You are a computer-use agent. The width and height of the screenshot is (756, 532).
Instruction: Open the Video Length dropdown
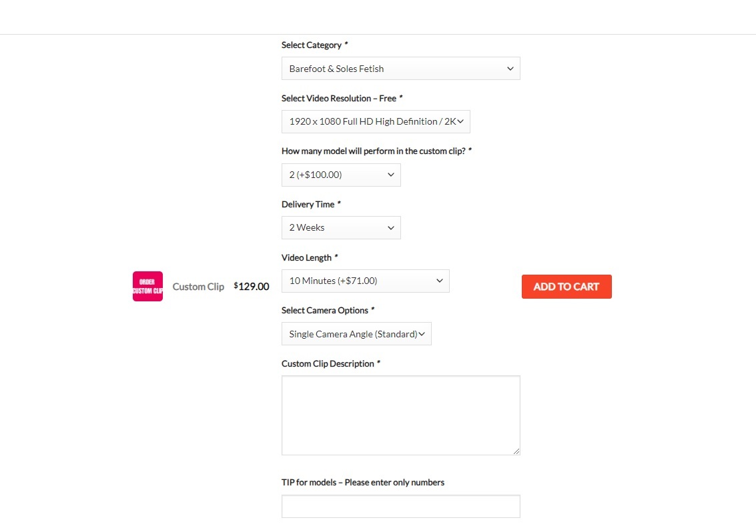pyautogui.click(x=366, y=281)
